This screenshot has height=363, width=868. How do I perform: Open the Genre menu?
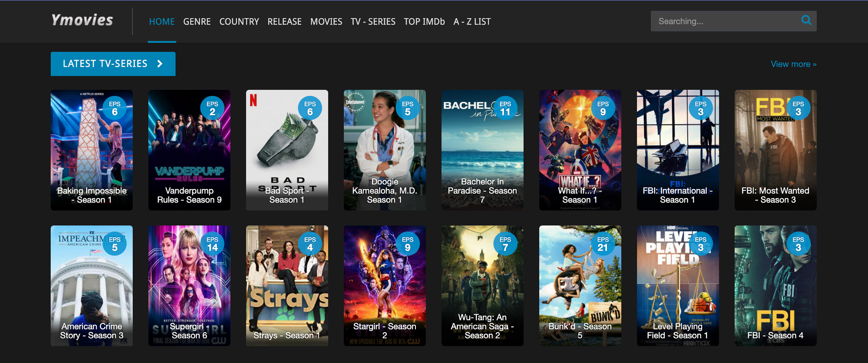pyautogui.click(x=197, y=22)
